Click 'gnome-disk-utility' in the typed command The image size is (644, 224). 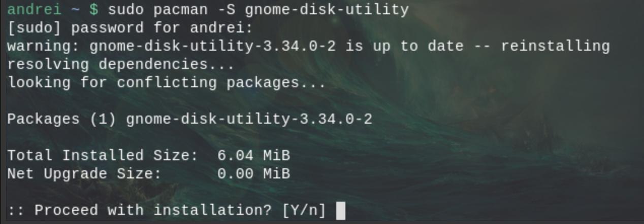point(327,9)
